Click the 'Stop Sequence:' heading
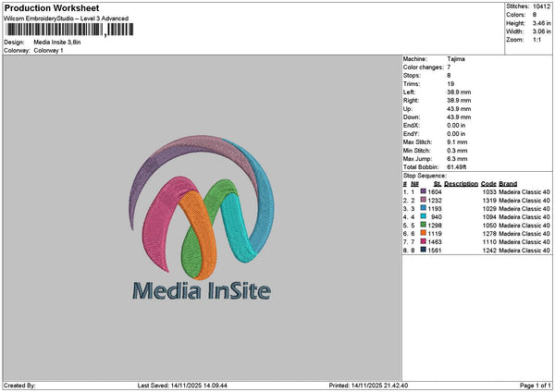 click(x=425, y=176)
